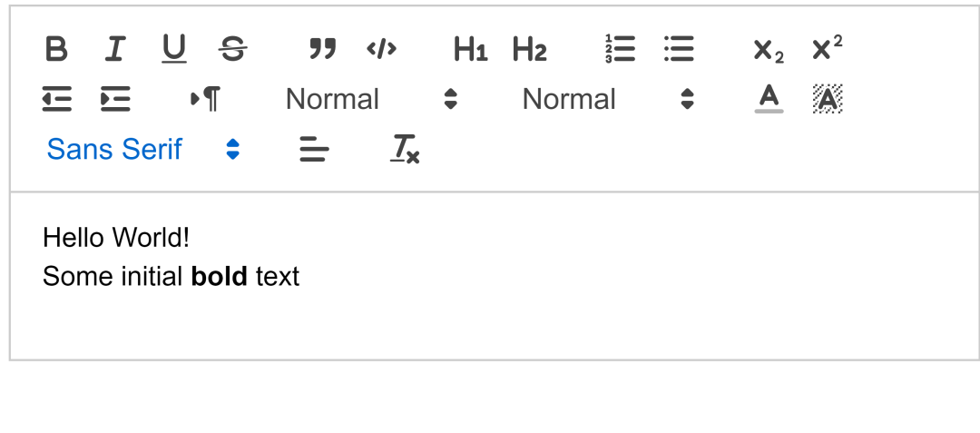Increase the paragraph indent
This screenshot has width=980, height=433.
click(115, 99)
